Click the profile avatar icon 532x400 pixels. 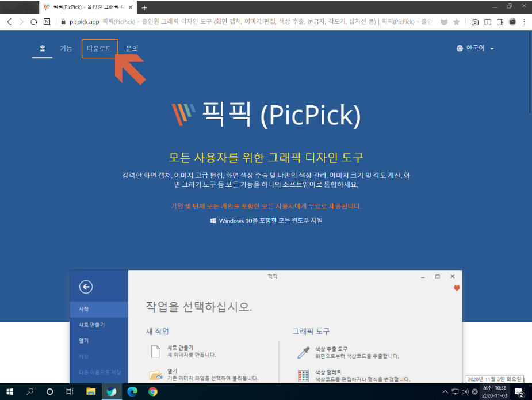(x=512, y=22)
